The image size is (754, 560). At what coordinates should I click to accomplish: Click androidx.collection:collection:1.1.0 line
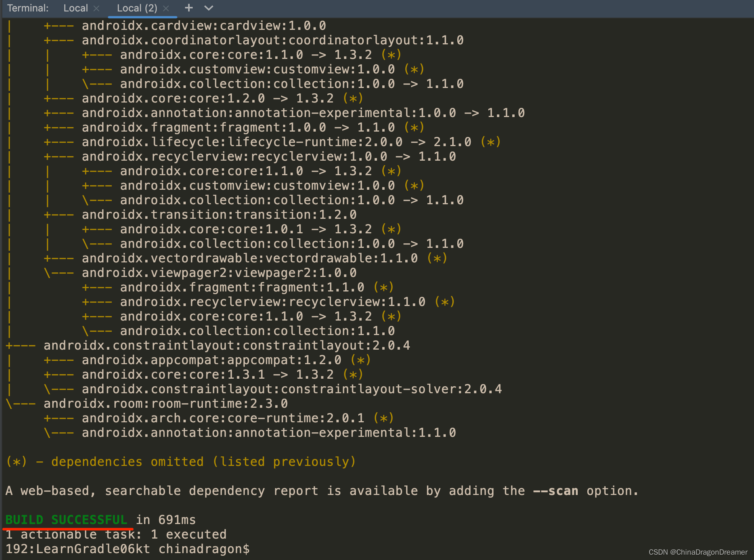pyautogui.click(x=257, y=331)
